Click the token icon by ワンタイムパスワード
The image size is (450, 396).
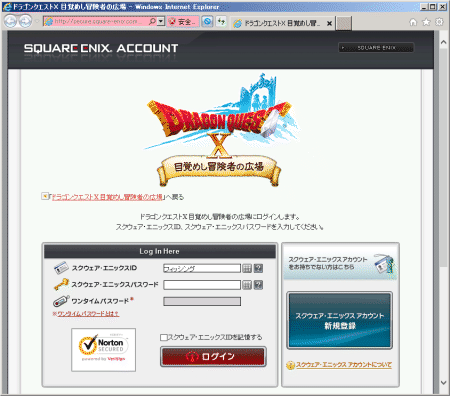click(x=61, y=301)
